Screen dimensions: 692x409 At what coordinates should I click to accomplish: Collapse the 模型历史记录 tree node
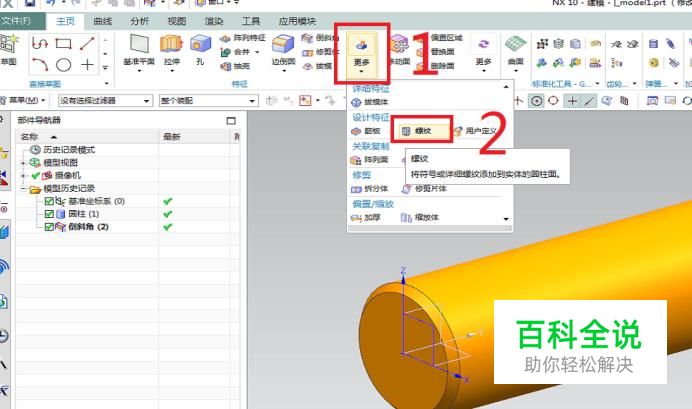point(23,188)
